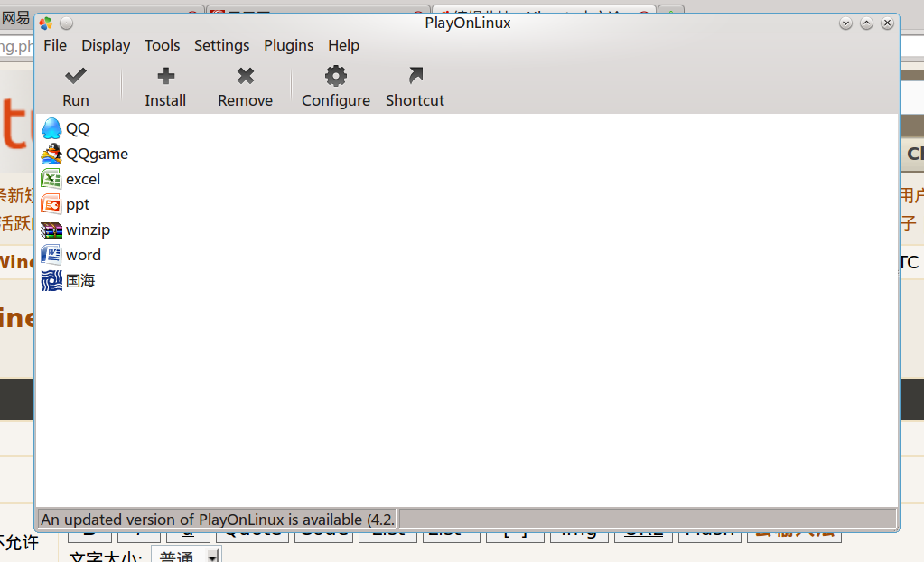The image size is (924, 562).
Task: Click the Shortcut arrow toolbar icon
Action: click(x=415, y=76)
